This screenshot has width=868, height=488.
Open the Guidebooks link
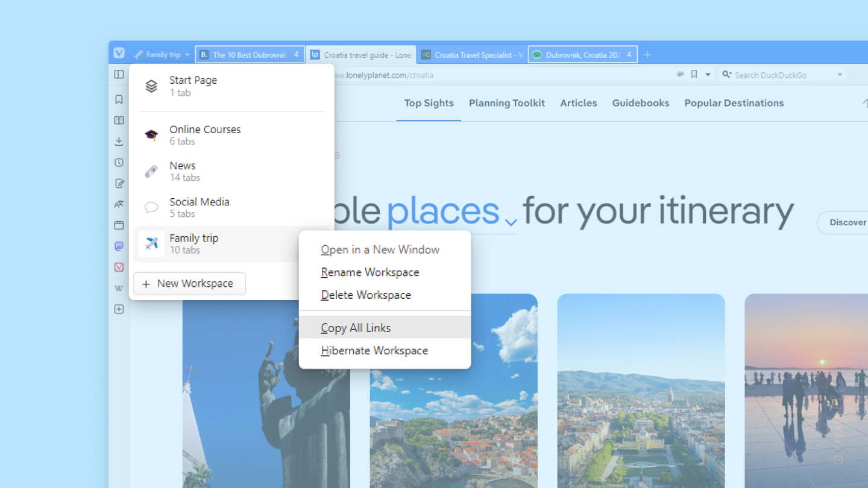coord(641,103)
